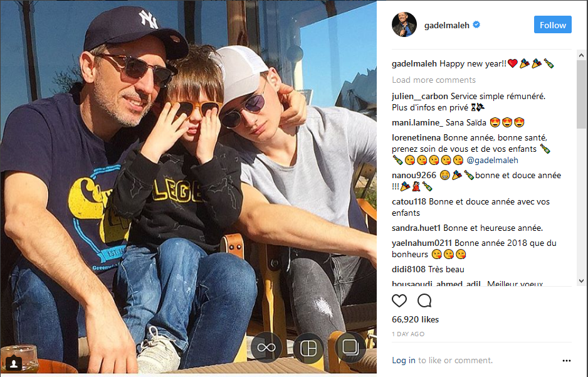Click the multiple-photos stack icon

(350, 348)
